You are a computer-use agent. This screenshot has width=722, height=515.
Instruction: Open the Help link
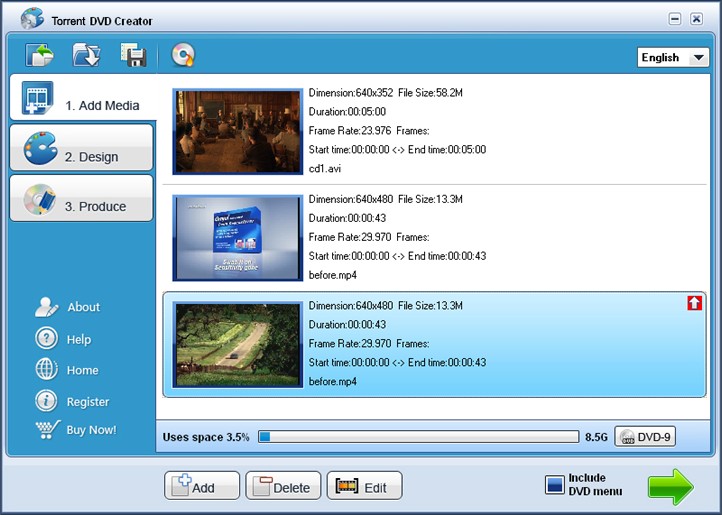click(x=79, y=339)
